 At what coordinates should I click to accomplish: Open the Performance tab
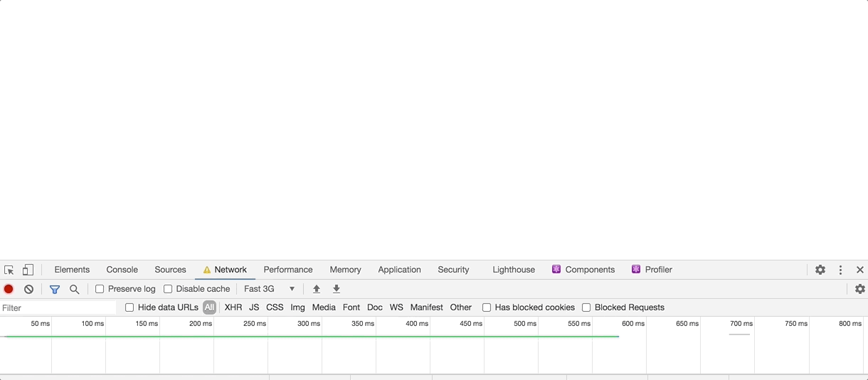point(288,270)
